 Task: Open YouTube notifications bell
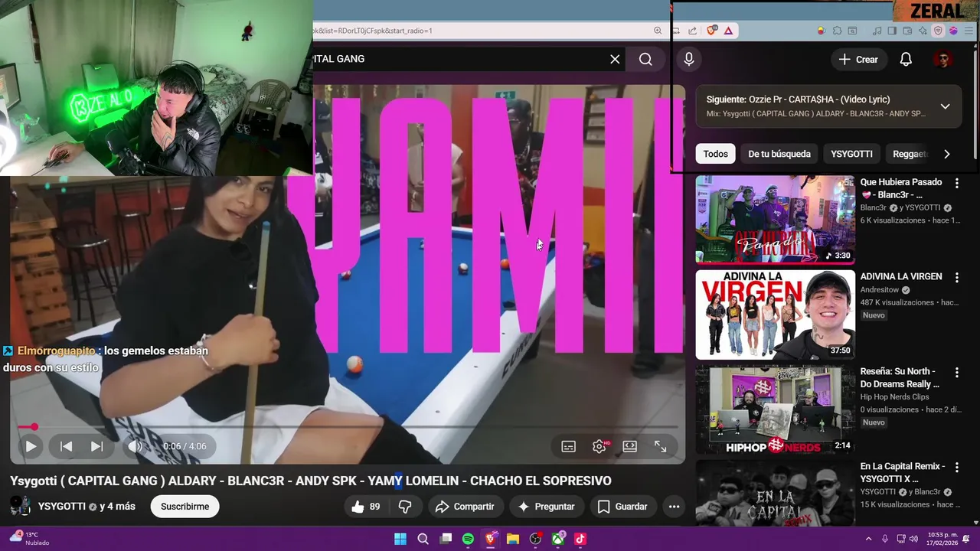pos(906,59)
